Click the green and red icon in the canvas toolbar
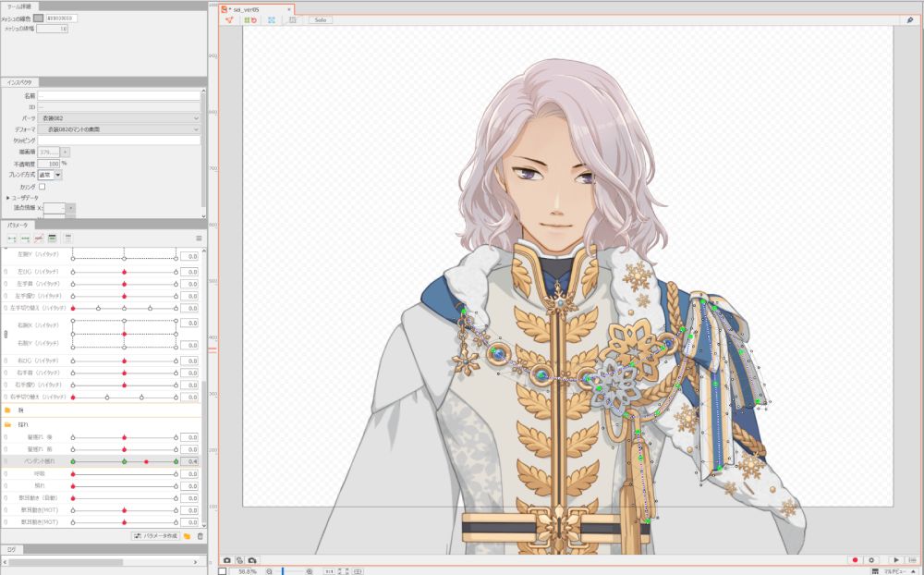The width and height of the screenshot is (924, 575). pyautogui.click(x=250, y=20)
